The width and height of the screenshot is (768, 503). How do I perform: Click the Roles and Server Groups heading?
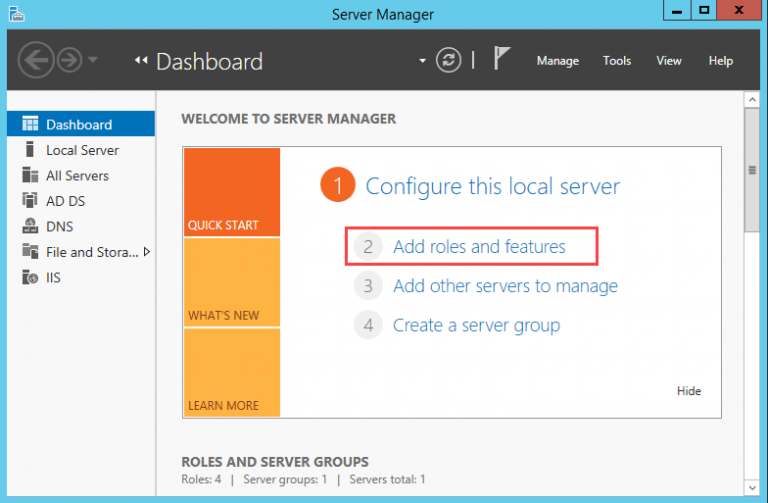(x=275, y=462)
